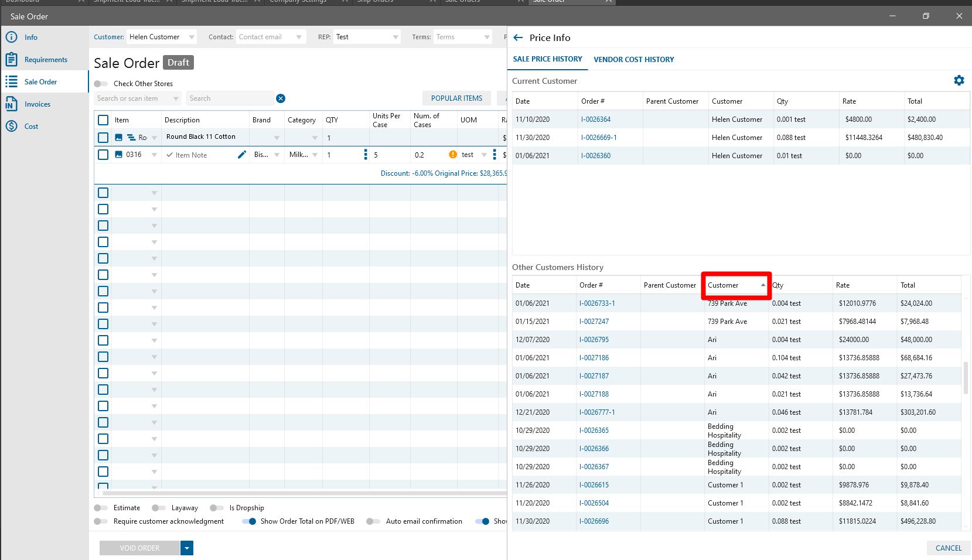
Task: Click the back arrow beside Price Info
Action: (x=518, y=37)
